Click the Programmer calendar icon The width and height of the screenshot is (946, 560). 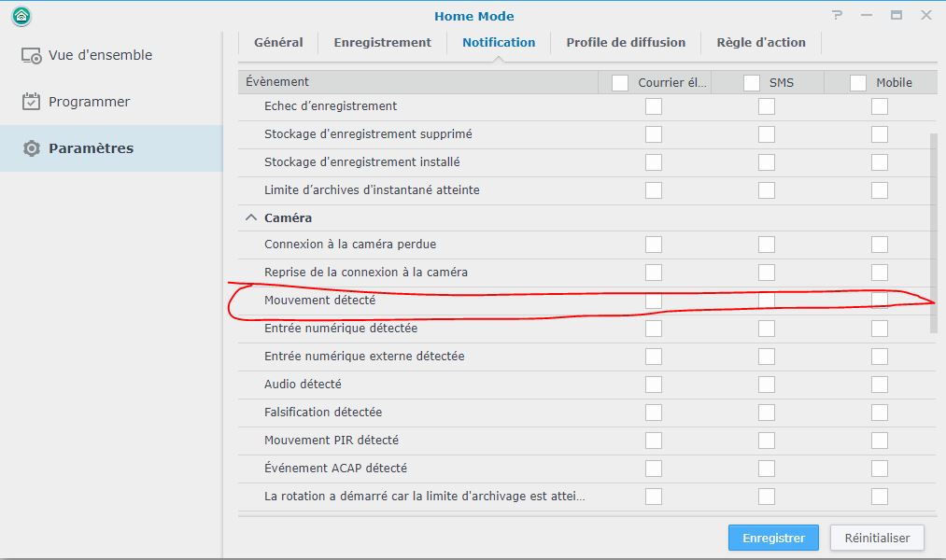click(x=32, y=102)
